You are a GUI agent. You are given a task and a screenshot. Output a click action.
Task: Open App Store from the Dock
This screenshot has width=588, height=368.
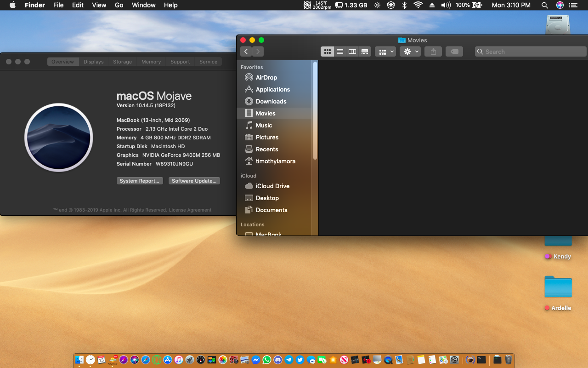(x=168, y=360)
